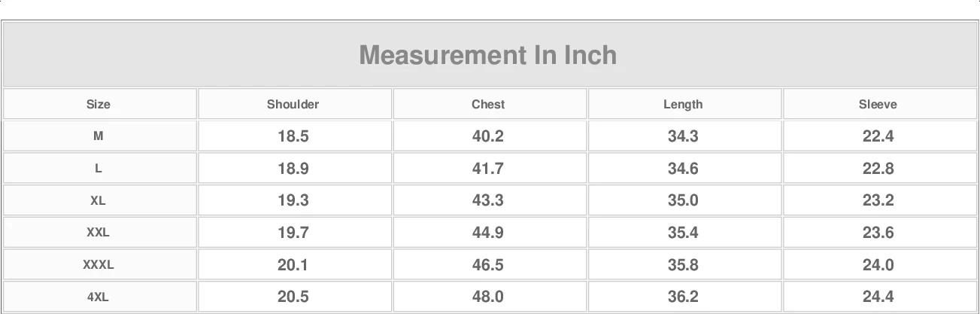Select chest value 46.5 for size XXXL
The width and height of the screenshot is (980, 314).
pyautogui.click(x=488, y=265)
